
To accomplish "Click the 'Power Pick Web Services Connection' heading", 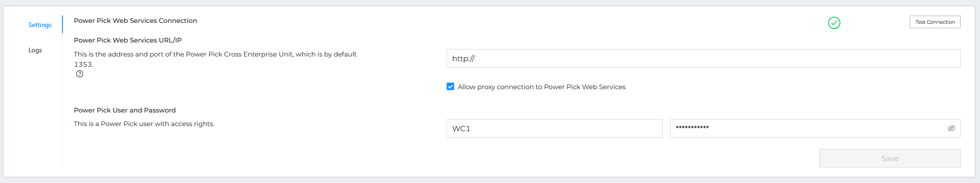I will (136, 21).
